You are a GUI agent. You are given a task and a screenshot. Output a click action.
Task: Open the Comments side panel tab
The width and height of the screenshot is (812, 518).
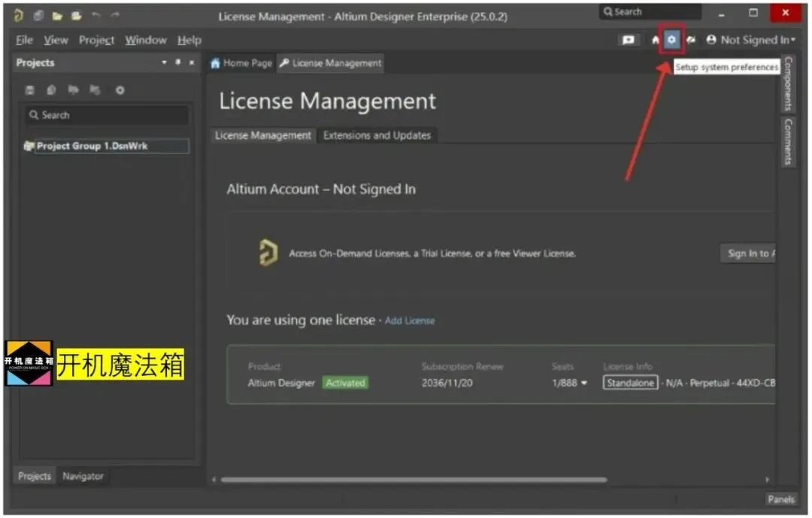(x=788, y=141)
